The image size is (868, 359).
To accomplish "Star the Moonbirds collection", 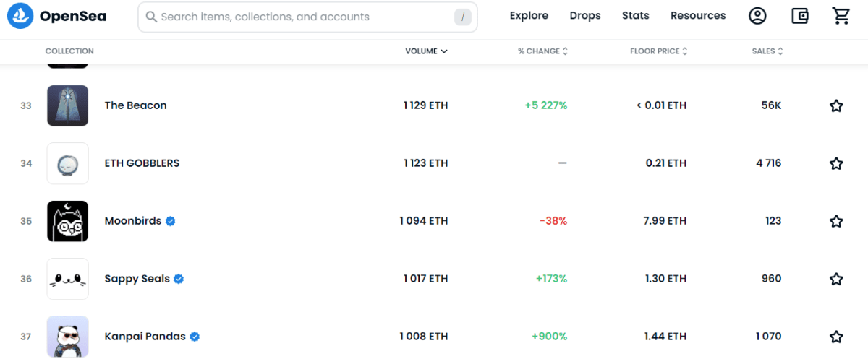I will [x=836, y=222].
